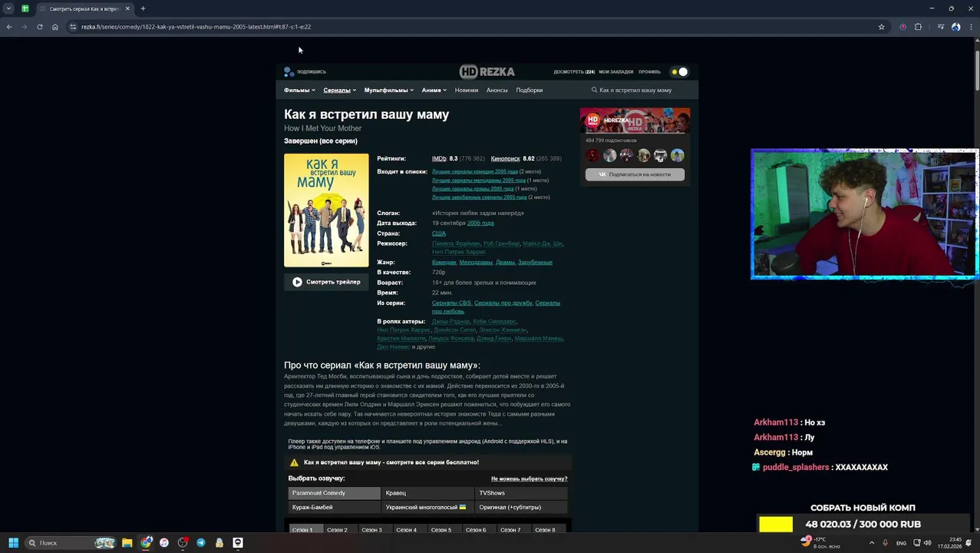This screenshot has width=980, height=553.
Task: Open the США country link
Action: point(439,233)
